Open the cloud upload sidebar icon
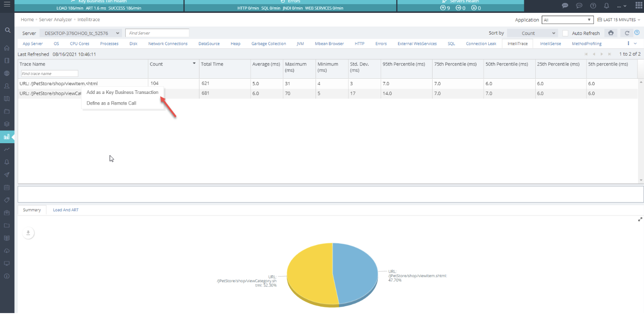This screenshot has width=644, height=314. 7,251
